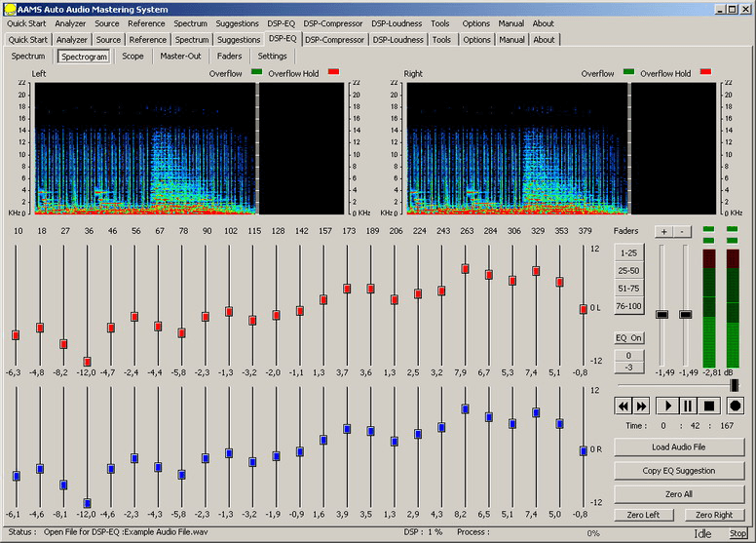Image resolution: width=756 pixels, height=543 pixels.
Task: Click the red left fader for band 36
Action: [x=88, y=362]
